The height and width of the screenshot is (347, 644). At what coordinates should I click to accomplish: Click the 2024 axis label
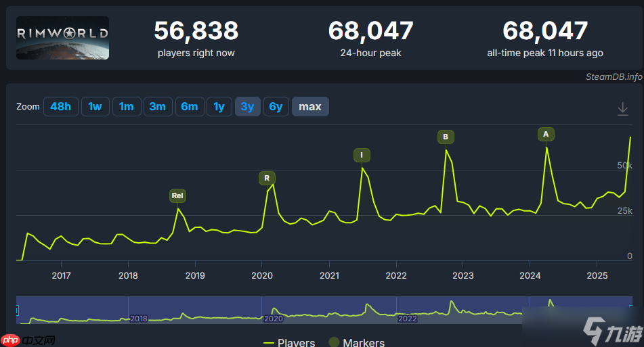pyautogui.click(x=530, y=275)
